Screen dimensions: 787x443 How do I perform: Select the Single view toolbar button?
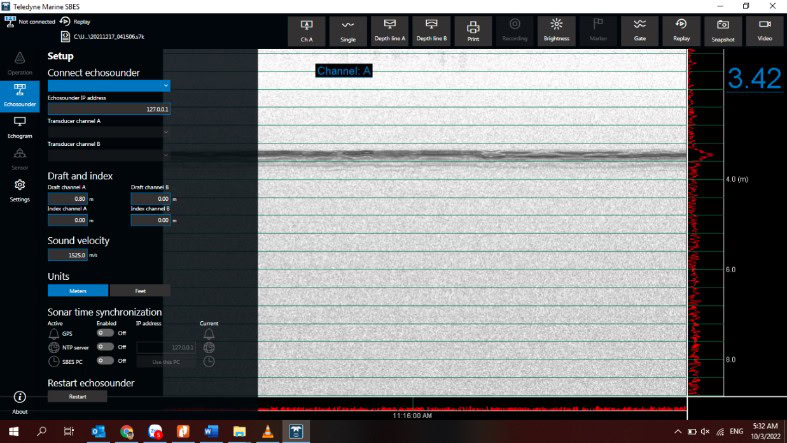point(348,31)
